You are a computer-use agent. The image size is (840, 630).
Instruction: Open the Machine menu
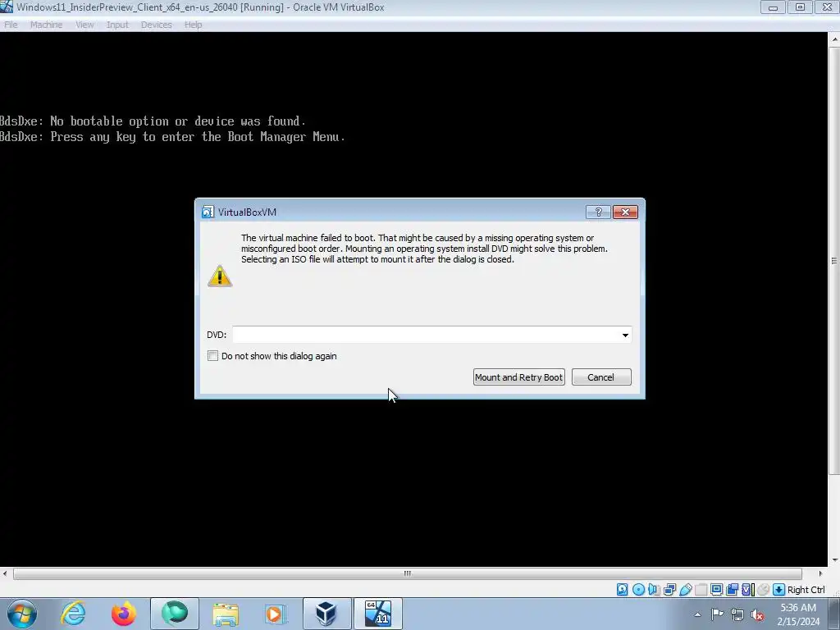(46, 25)
